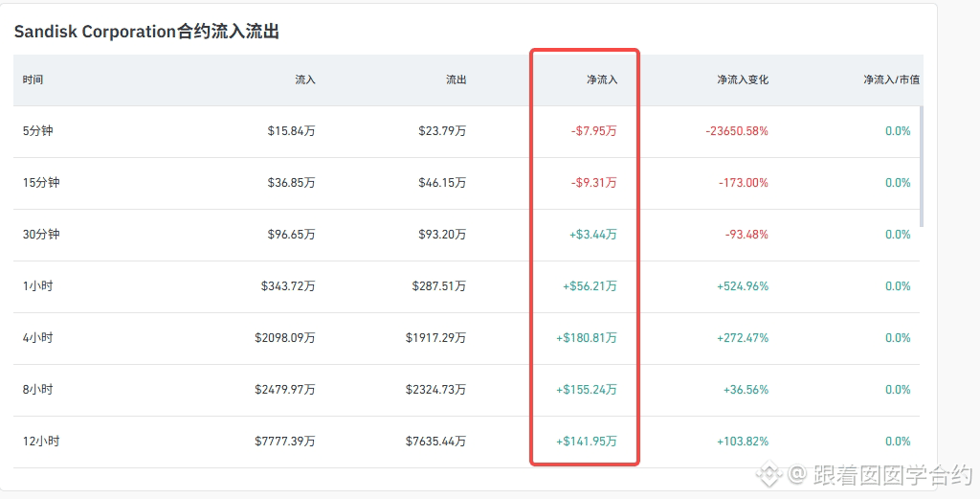This screenshot has width=980, height=499.
Task: Select the 15分钟 row label
Action: (x=41, y=183)
